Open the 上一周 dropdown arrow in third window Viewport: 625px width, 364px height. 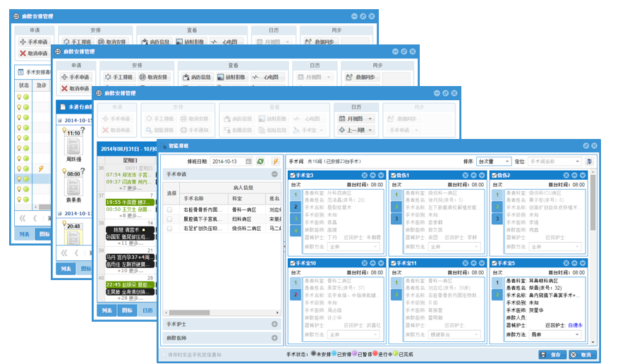(x=370, y=130)
